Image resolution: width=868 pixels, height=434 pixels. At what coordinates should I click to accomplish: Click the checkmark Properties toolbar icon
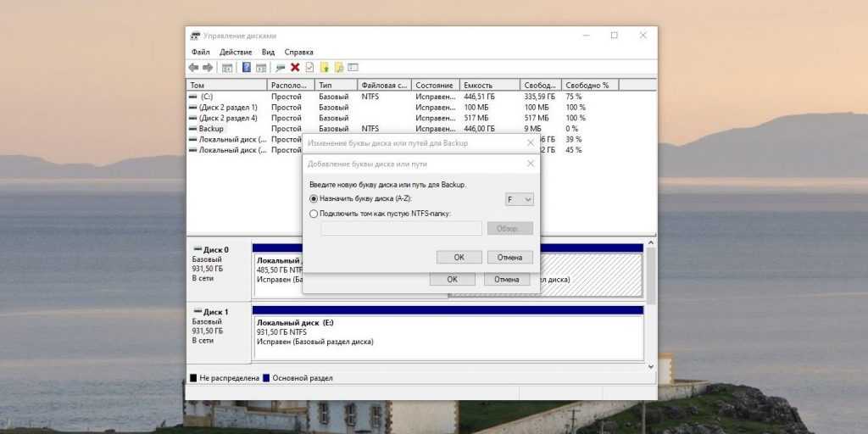point(309,67)
